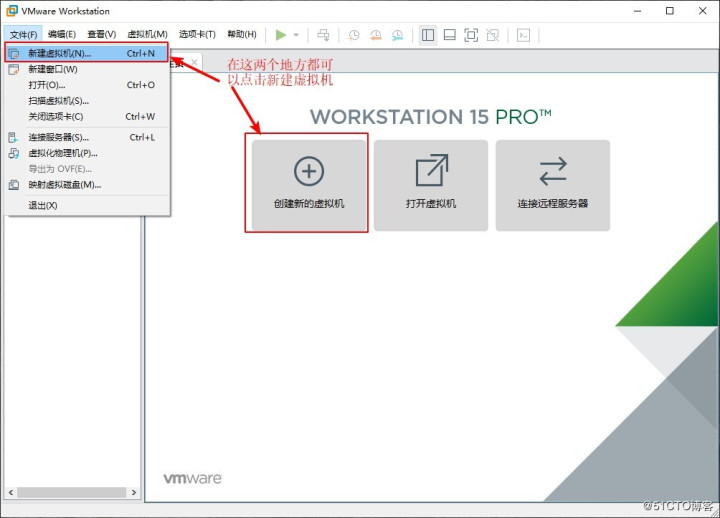Minimize the VMware Workstation window

pyautogui.click(x=637, y=11)
